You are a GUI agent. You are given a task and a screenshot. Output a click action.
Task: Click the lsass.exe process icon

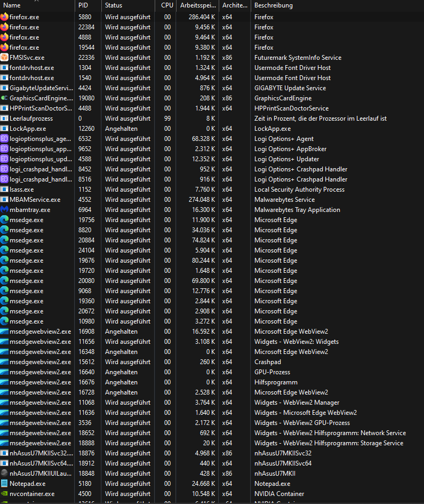tap(4, 190)
